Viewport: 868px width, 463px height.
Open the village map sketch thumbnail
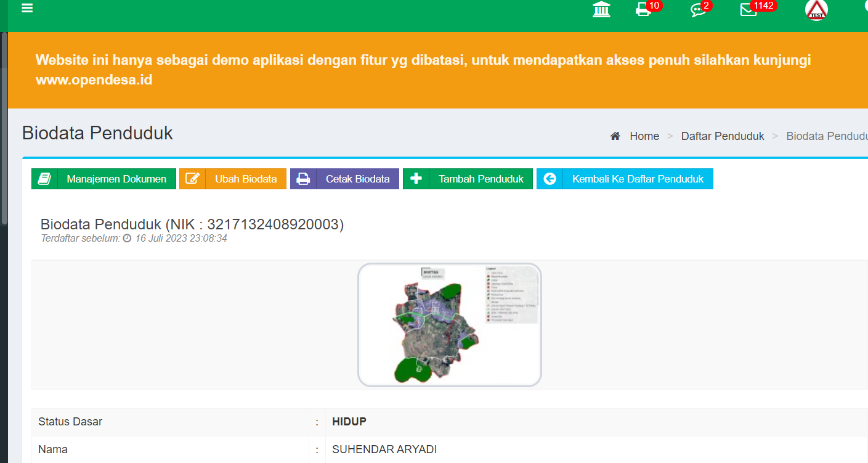[x=449, y=324]
